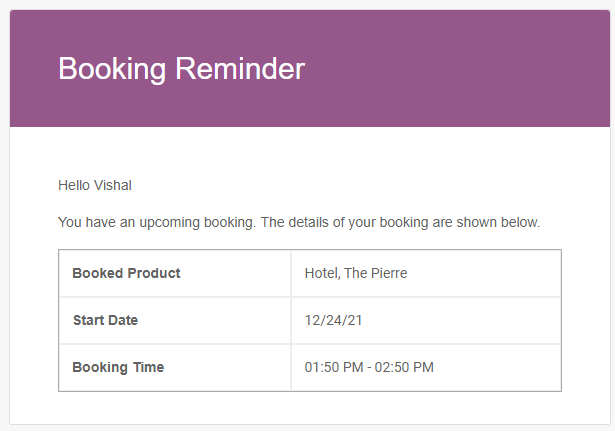Click the "Start Date" row label
The width and height of the screenshot is (615, 431).
coord(105,320)
